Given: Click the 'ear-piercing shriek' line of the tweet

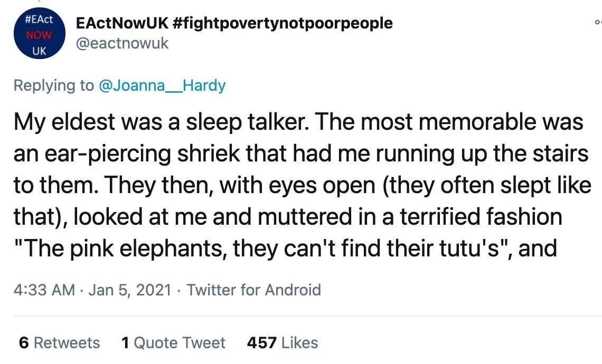Looking at the screenshot, I should coord(301,154).
